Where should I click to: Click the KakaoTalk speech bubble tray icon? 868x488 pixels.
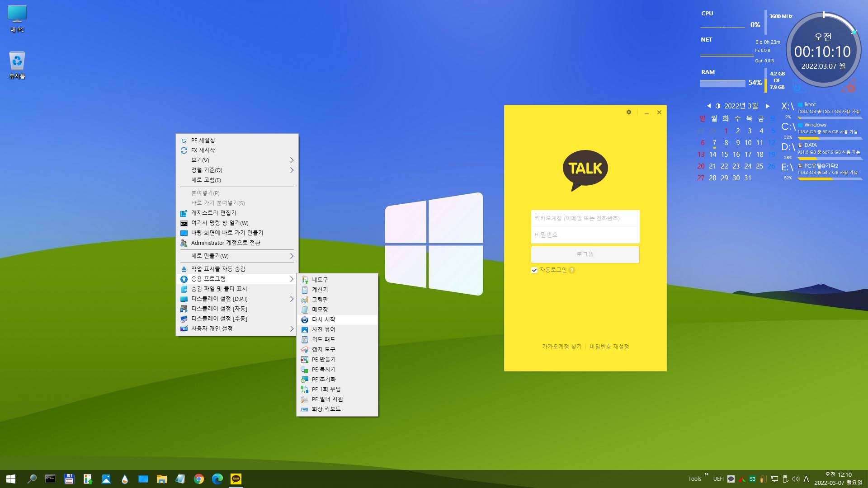[x=731, y=479]
